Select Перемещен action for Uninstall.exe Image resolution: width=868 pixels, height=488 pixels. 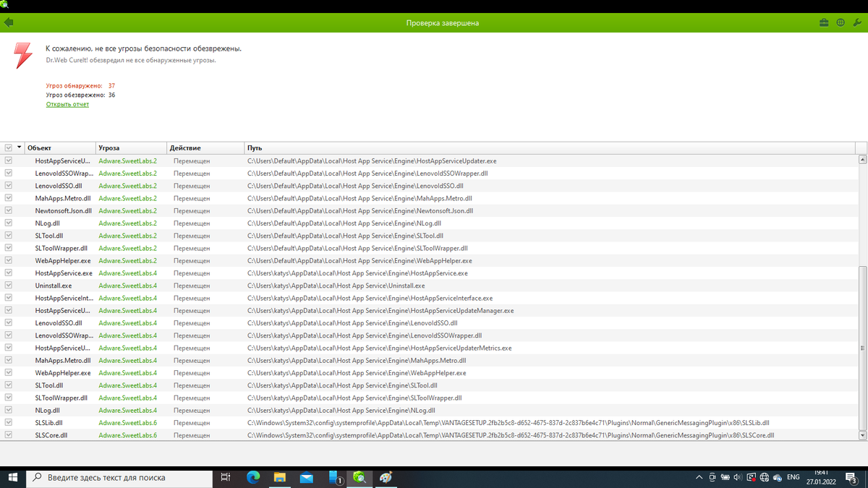(192, 286)
